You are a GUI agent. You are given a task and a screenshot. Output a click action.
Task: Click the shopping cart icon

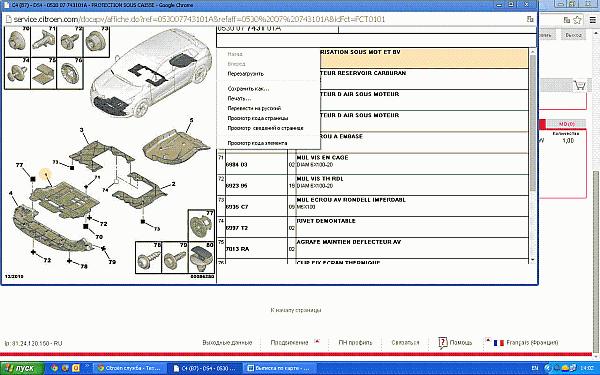click(580, 86)
